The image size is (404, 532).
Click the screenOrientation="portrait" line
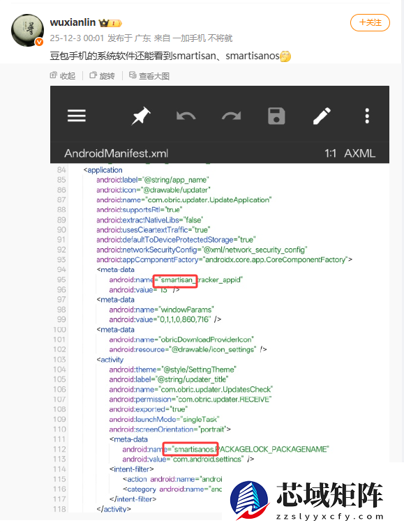pyautogui.click(x=170, y=430)
